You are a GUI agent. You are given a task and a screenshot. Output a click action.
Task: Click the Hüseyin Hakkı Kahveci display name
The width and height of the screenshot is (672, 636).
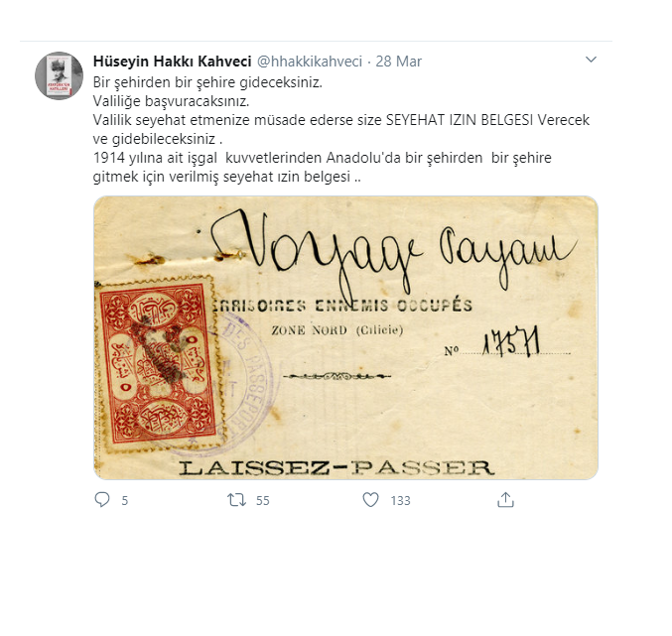[173, 62]
